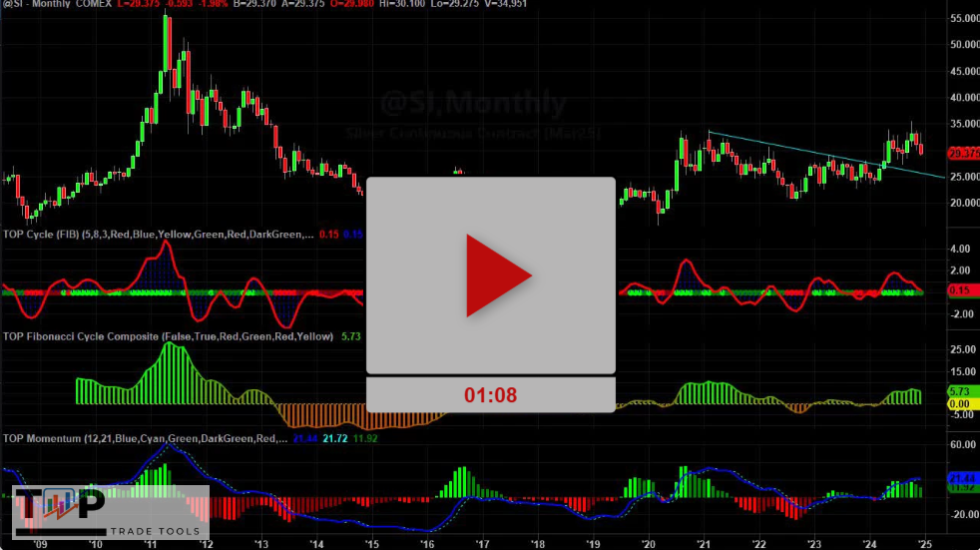Click the TOP Fibonacci Cycle Composite label
Image resolution: width=980 pixels, height=550 pixels.
[168, 336]
